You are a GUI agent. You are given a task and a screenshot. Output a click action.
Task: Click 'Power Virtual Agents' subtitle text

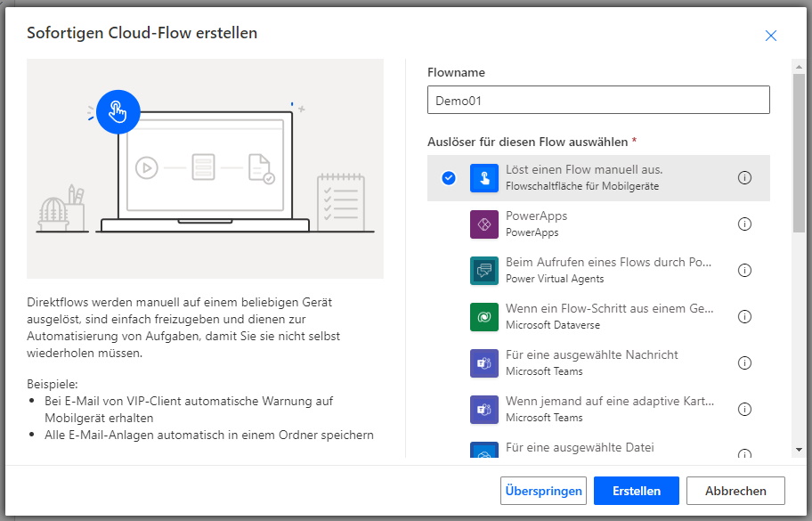(x=555, y=279)
